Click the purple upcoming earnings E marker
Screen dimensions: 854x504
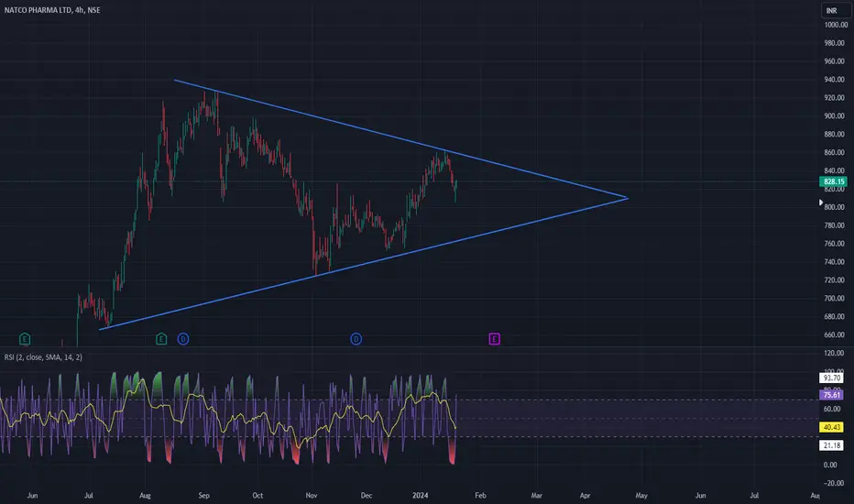[494, 339]
